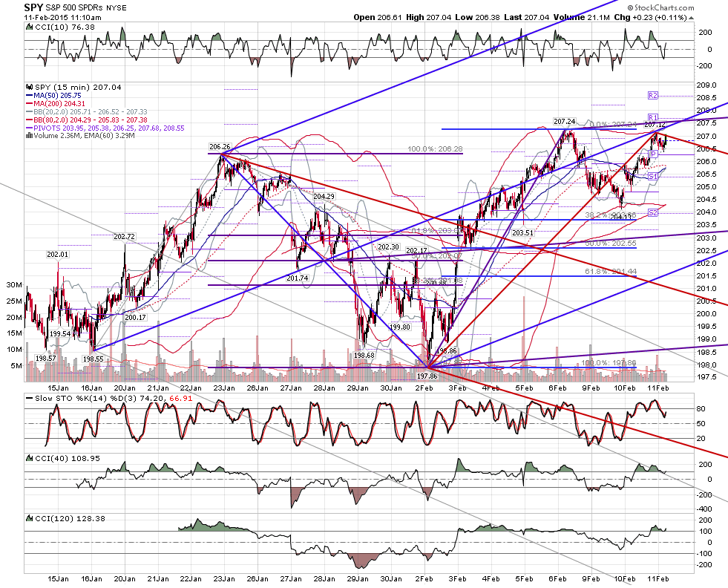Screen dimensions: 728x588
Task: Click the MA(200) 204.31 legend entry
Action: tap(56, 104)
